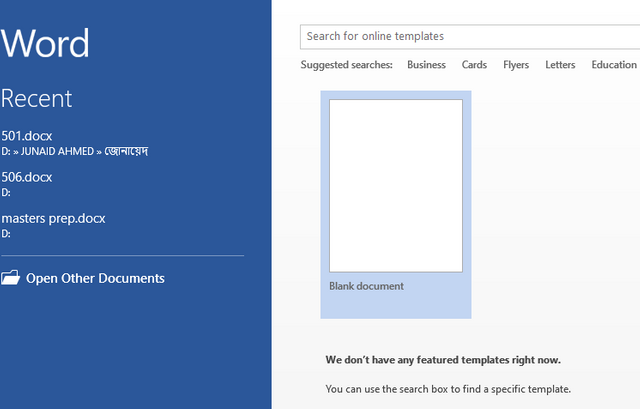
Task: Select Business suggested search
Action: point(426,65)
